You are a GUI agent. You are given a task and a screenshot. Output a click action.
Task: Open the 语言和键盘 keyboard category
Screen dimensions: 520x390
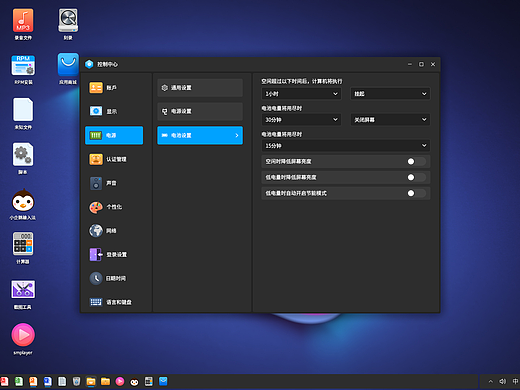point(114,302)
